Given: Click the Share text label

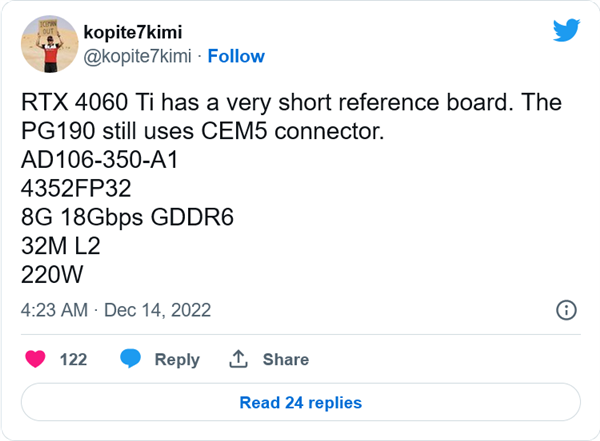Looking at the screenshot, I should 285,360.
